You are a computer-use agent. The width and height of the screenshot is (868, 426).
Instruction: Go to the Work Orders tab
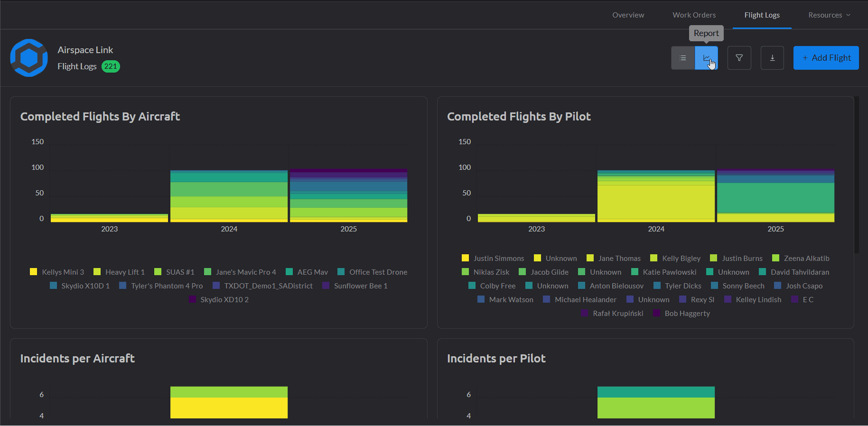tap(694, 15)
